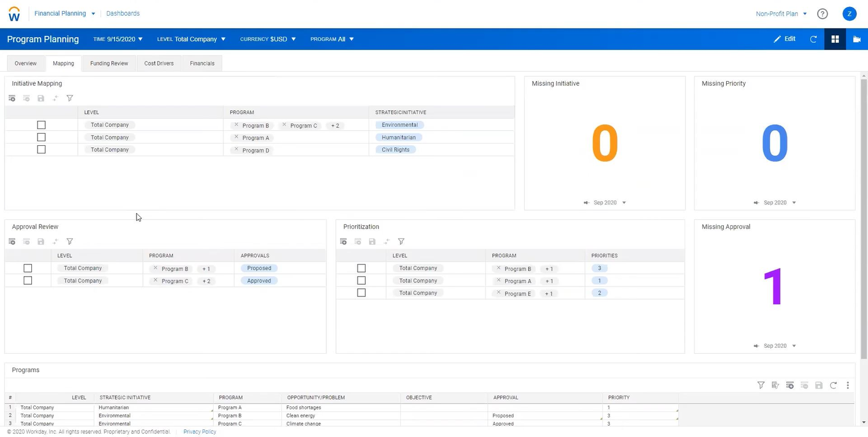Image resolution: width=868 pixels, height=437 pixels.
Task: Check the Program E row in Prioritization
Action: pos(361,293)
